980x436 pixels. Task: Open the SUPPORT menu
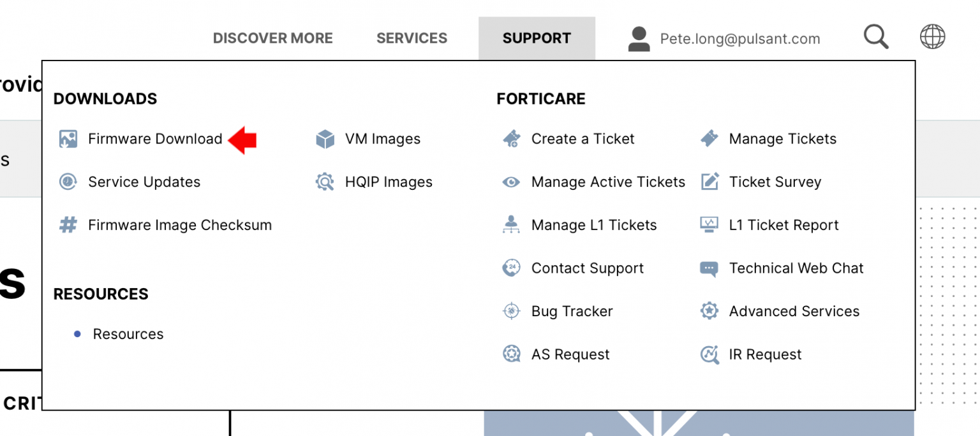click(537, 38)
